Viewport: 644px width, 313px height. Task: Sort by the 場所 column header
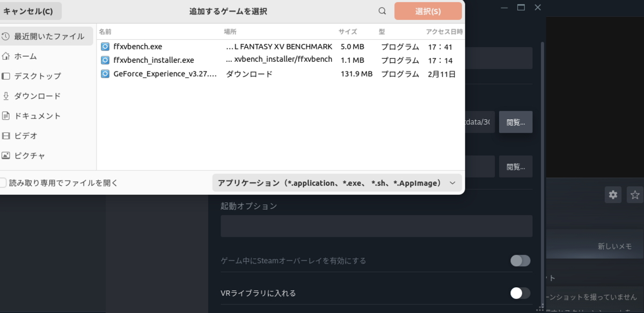230,32
